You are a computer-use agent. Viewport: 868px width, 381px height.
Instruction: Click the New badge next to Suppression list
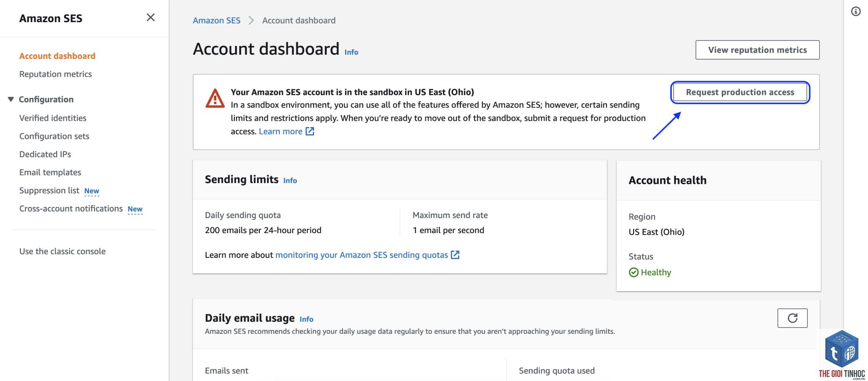pos(92,191)
